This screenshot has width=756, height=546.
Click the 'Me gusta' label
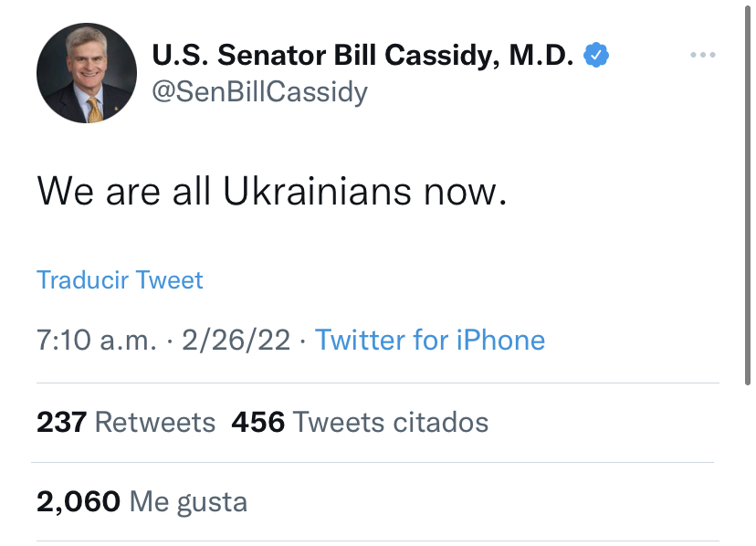[x=189, y=500]
